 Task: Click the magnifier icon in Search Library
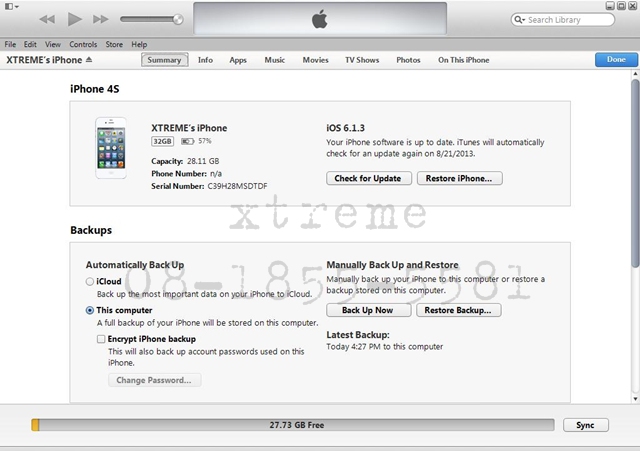tap(520, 20)
